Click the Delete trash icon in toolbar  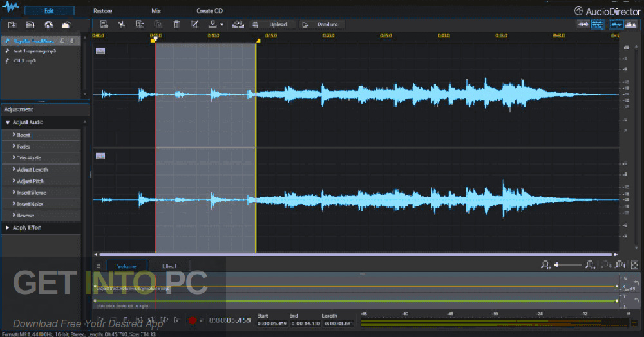tap(176, 24)
